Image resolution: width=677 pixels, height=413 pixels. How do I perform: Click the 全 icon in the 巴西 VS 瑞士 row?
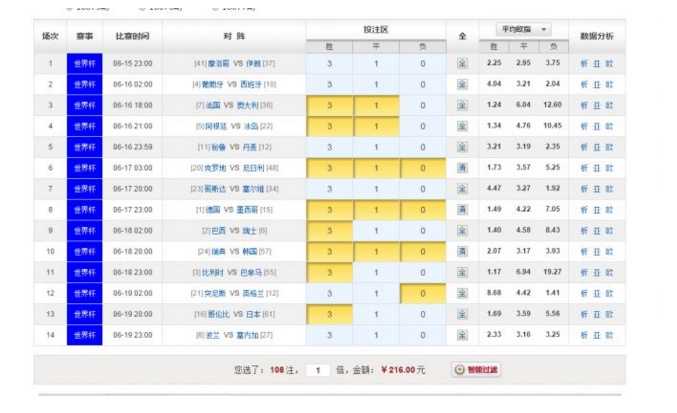pyautogui.click(x=462, y=231)
